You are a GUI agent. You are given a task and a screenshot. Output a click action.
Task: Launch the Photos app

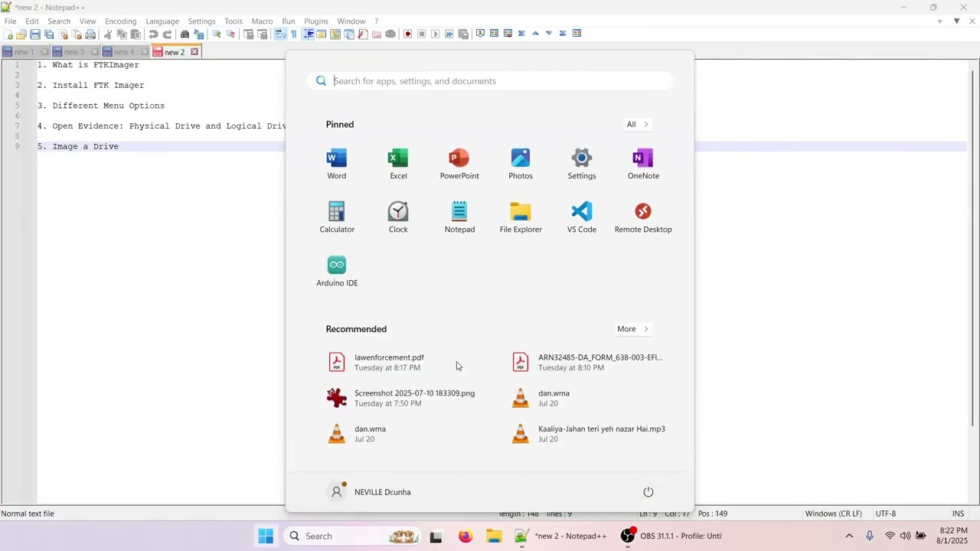[521, 165]
